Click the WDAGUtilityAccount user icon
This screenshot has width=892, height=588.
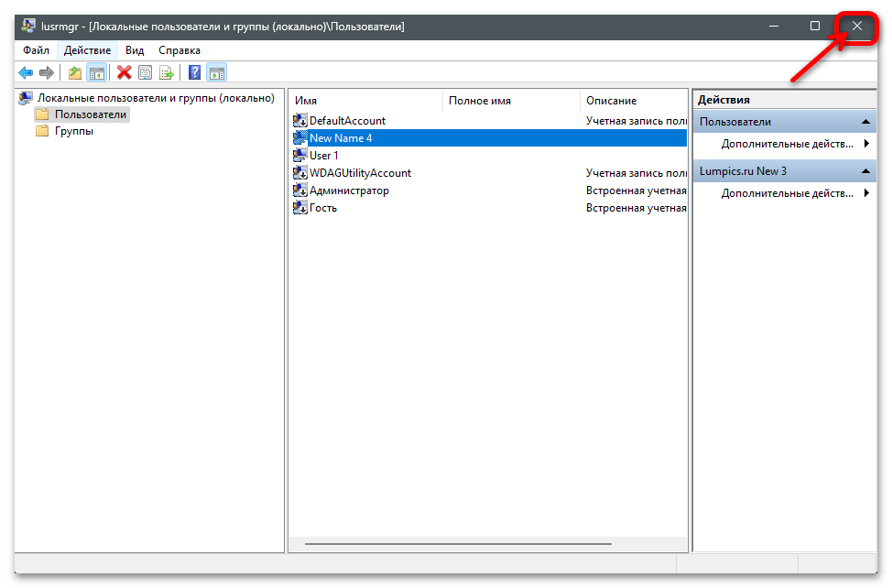(x=299, y=173)
